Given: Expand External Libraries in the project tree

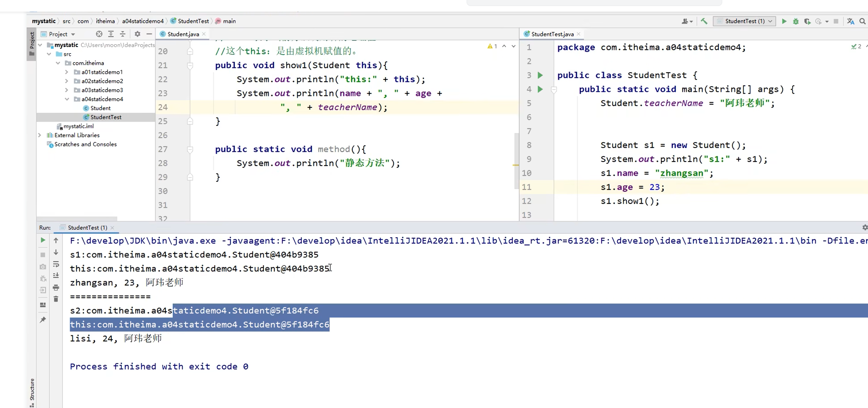Looking at the screenshot, I should pyautogui.click(x=39, y=135).
